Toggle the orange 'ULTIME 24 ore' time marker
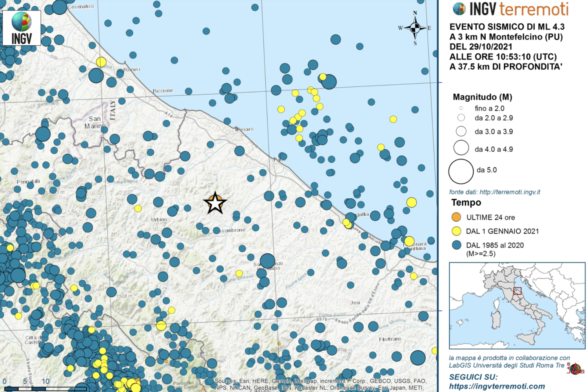This screenshot has height=392, width=588. [456, 217]
